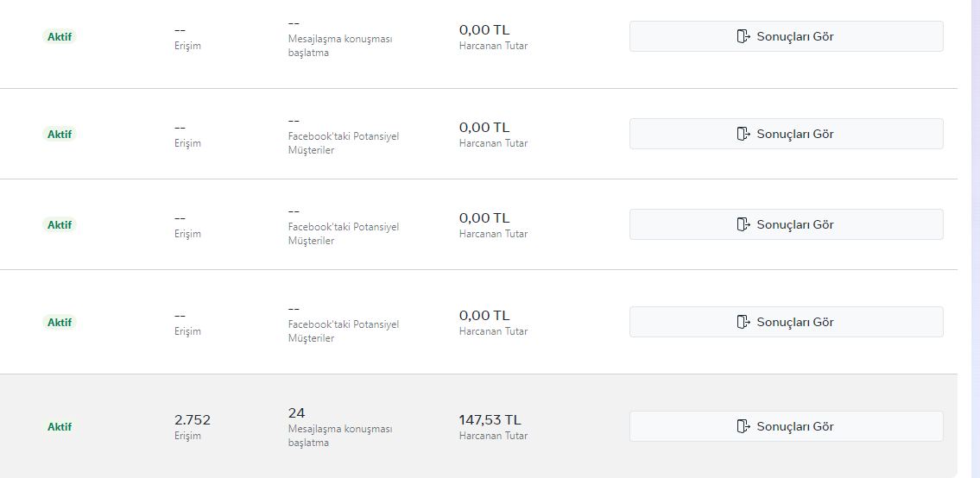Viewport: 980px width, 478px height.
Task: Click the vertical scrollbar at the right edge
Action: 975,239
